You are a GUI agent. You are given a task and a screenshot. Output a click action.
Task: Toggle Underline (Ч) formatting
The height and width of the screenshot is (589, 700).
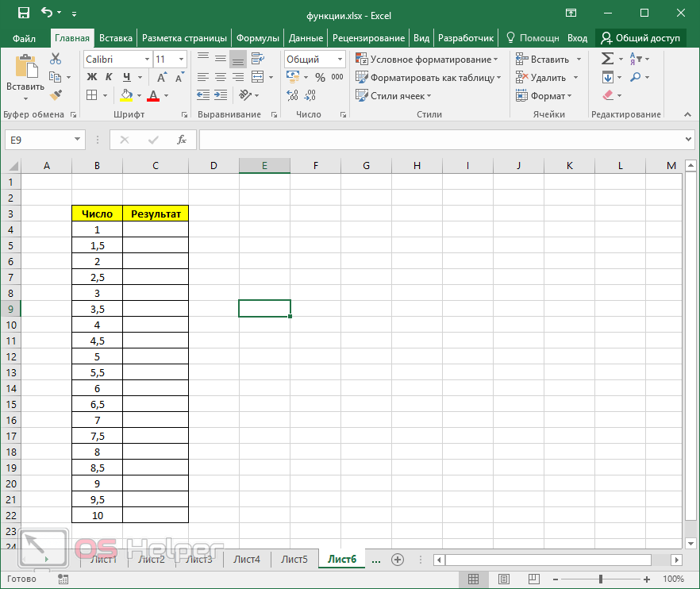pyautogui.click(x=127, y=77)
